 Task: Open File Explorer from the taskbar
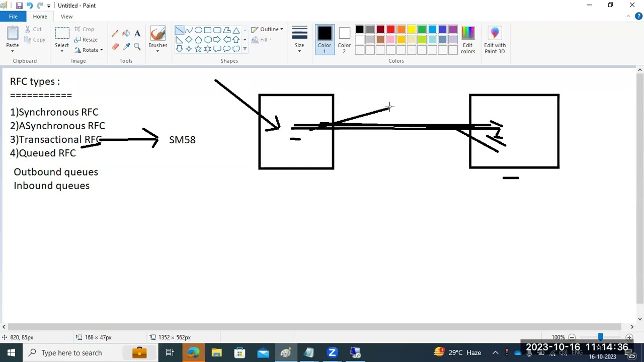(216, 353)
